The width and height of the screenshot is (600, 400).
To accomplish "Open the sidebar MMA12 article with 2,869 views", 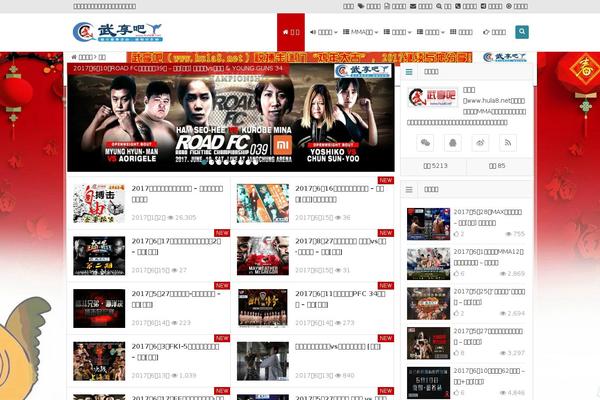I will tap(489, 257).
